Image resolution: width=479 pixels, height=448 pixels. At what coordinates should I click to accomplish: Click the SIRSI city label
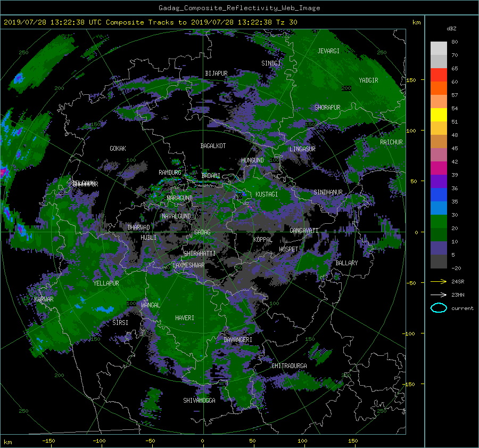120,323
